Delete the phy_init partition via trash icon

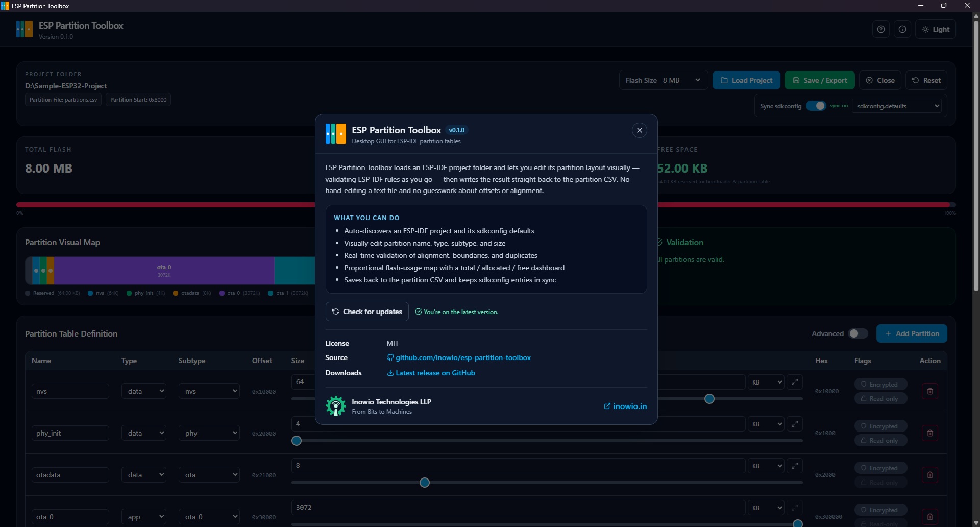tap(929, 433)
